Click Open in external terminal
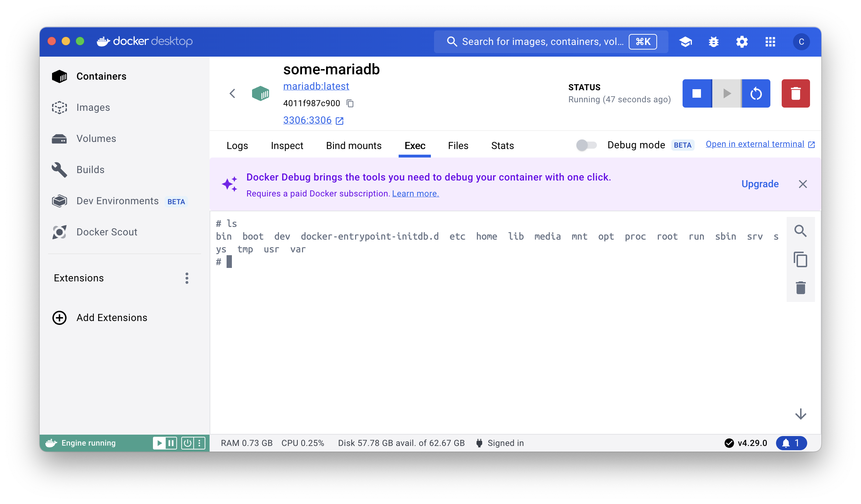 [760, 144]
